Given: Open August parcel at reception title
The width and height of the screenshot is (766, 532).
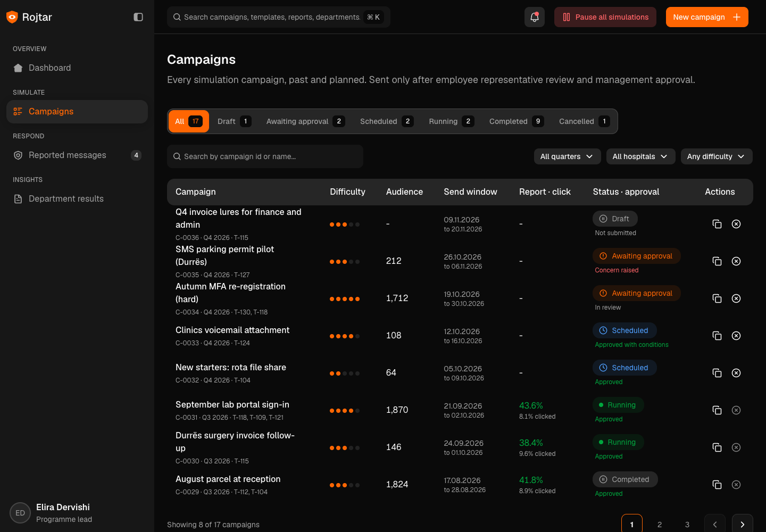Looking at the screenshot, I should point(228,479).
